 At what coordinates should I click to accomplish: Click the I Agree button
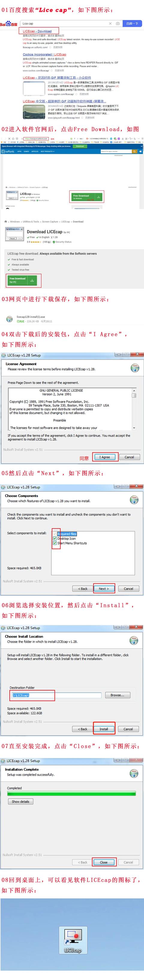[105, 457]
